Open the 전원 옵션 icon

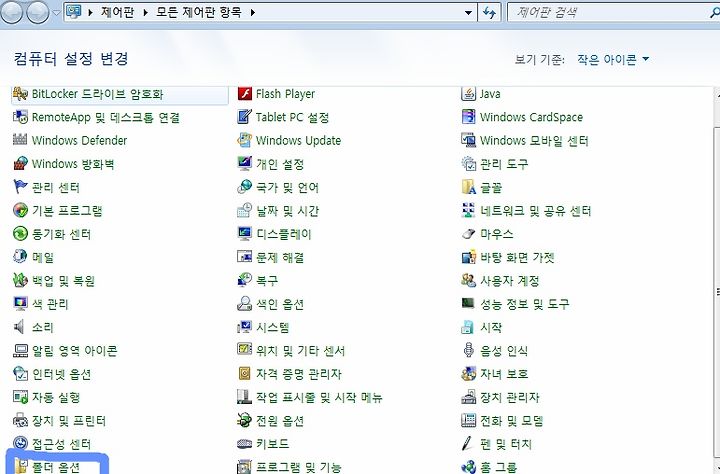click(x=245, y=420)
